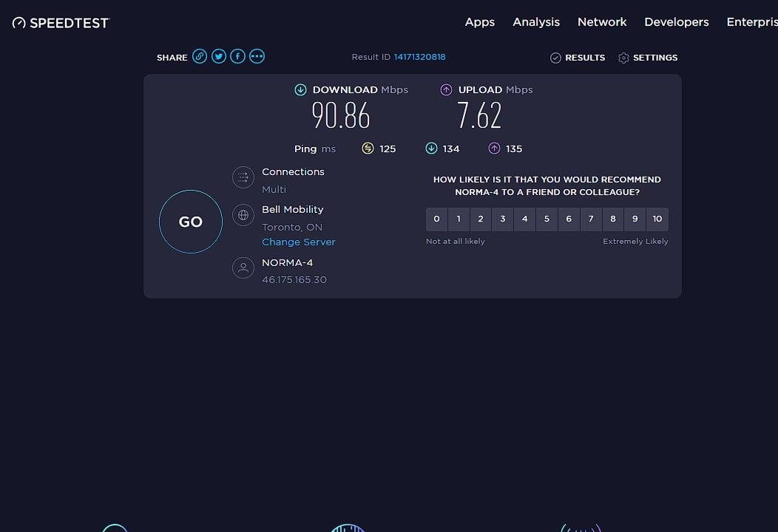
Task: Click the upload arrow icon beside UPLOAD
Action: (x=446, y=89)
